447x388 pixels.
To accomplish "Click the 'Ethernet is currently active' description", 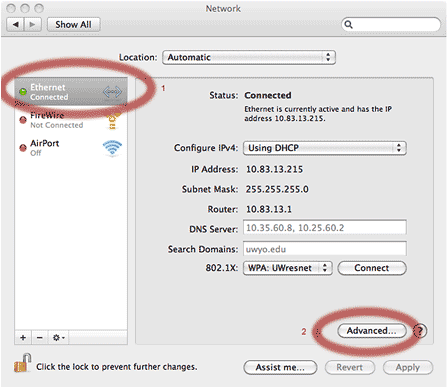I will tap(318, 114).
